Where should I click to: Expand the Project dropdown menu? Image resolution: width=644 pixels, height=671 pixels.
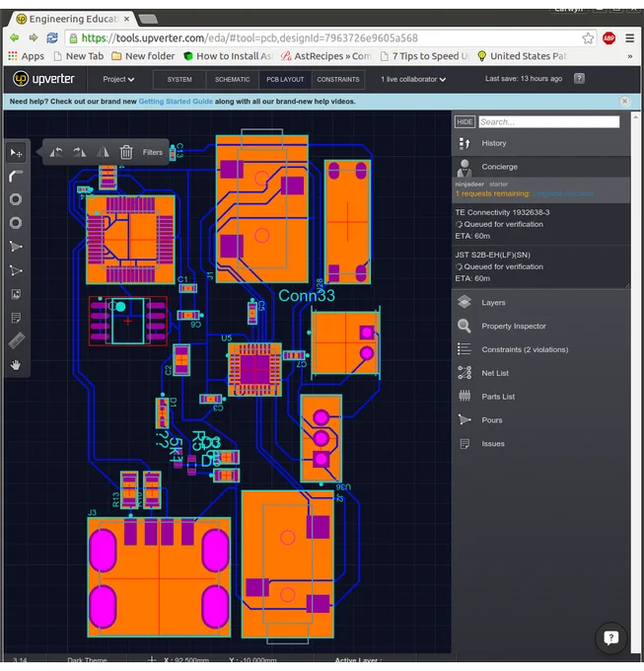[x=118, y=79]
